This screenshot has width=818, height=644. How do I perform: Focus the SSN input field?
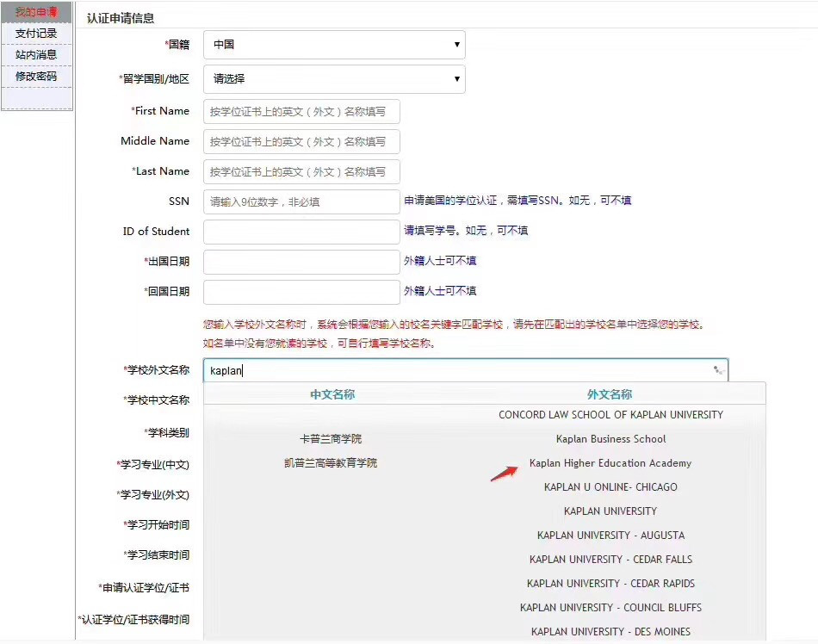(x=301, y=201)
